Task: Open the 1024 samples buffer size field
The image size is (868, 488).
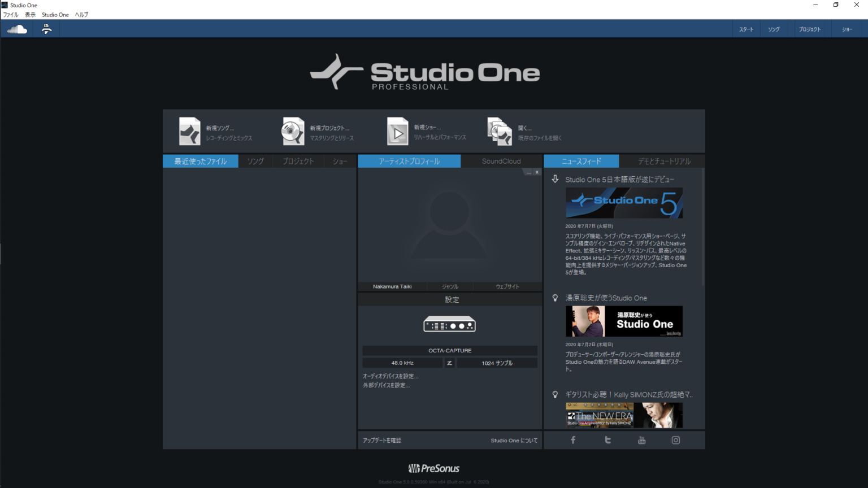Action: pos(497,363)
